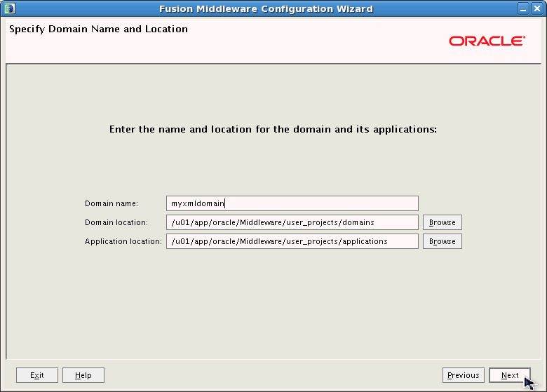
Task: Edit the Application location path field
Action: [292, 241]
